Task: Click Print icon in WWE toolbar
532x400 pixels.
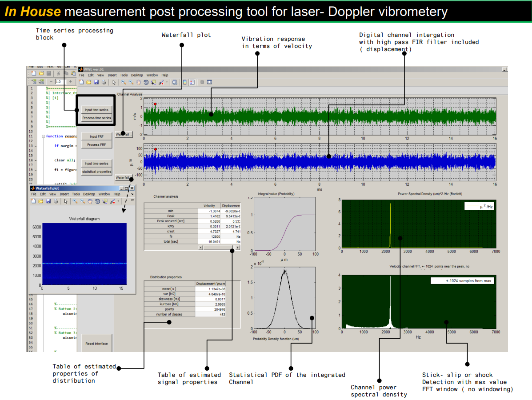Action: pos(104,82)
